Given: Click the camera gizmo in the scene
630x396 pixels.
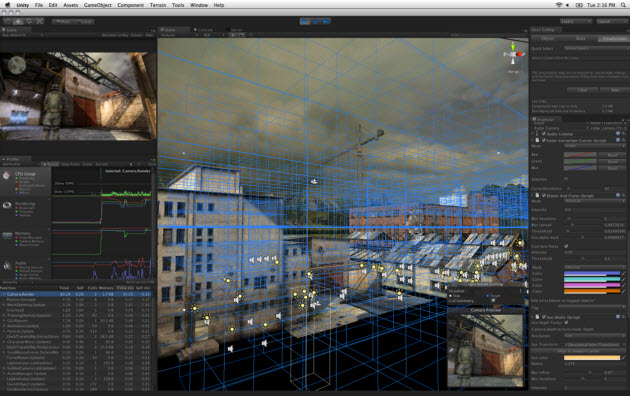Looking at the screenshot, I should (314, 182).
